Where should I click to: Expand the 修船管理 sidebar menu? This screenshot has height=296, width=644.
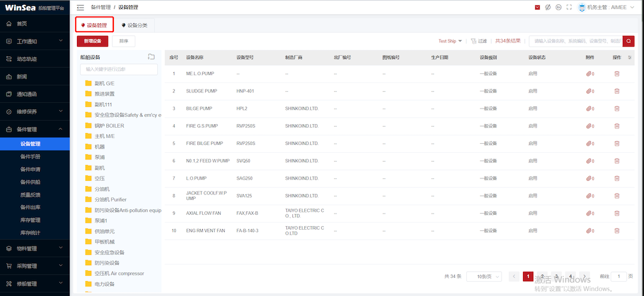tap(35, 283)
